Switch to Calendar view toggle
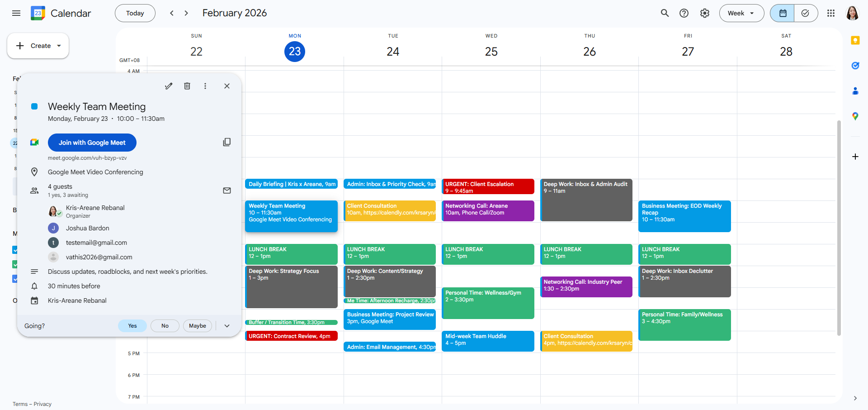Image resolution: width=868 pixels, height=410 pixels. (783, 13)
